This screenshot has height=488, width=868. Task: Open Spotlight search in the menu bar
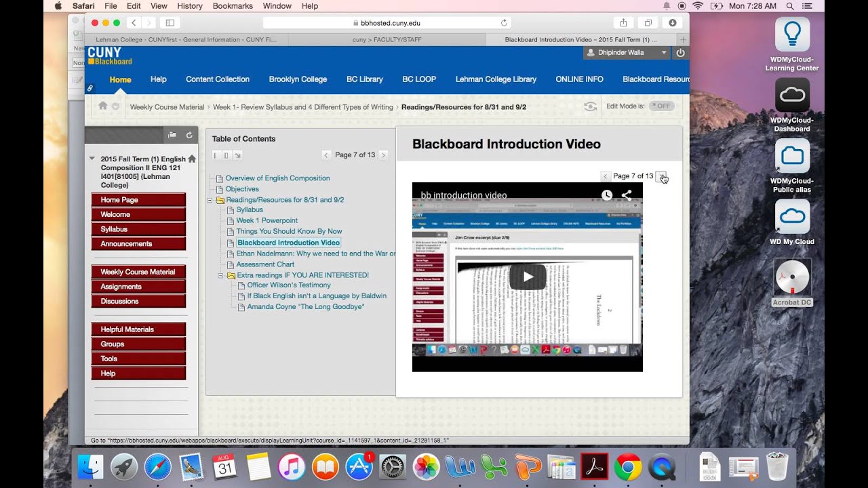pyautogui.click(x=790, y=6)
